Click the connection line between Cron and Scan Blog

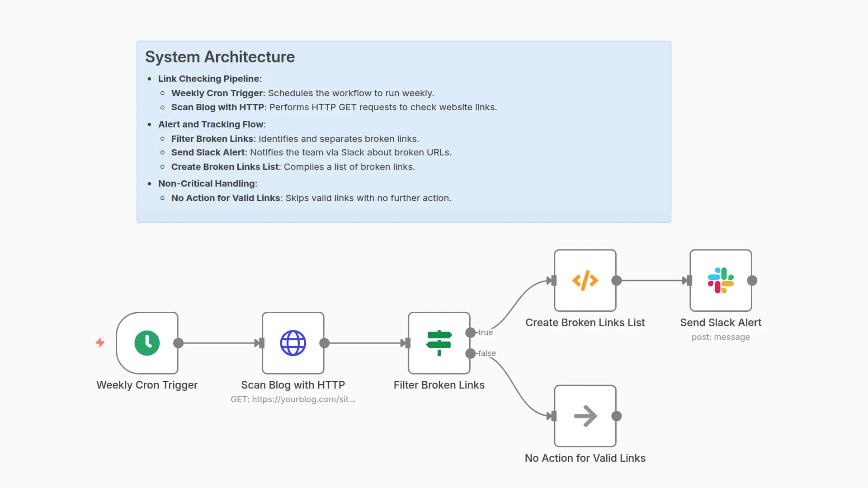pyautogui.click(x=219, y=343)
